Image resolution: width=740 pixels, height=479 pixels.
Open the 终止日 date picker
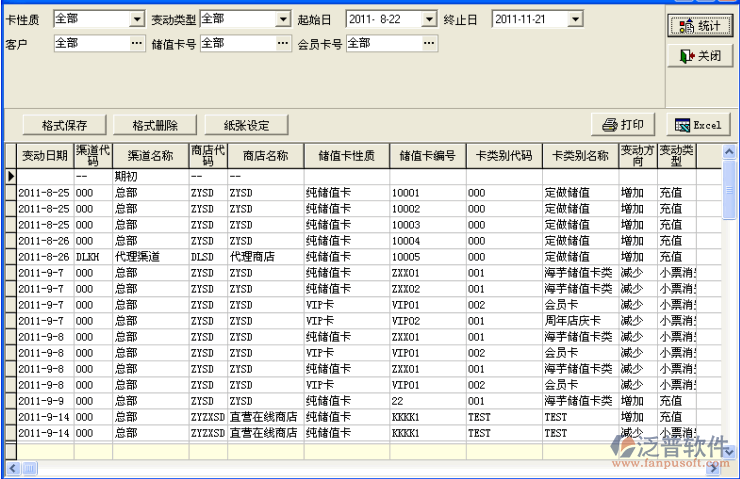575,19
